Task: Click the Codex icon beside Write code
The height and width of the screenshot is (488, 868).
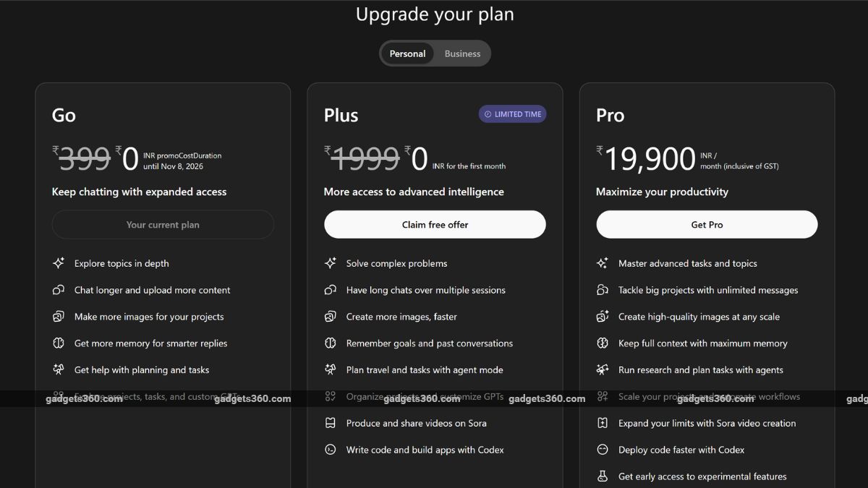Action: (x=331, y=450)
